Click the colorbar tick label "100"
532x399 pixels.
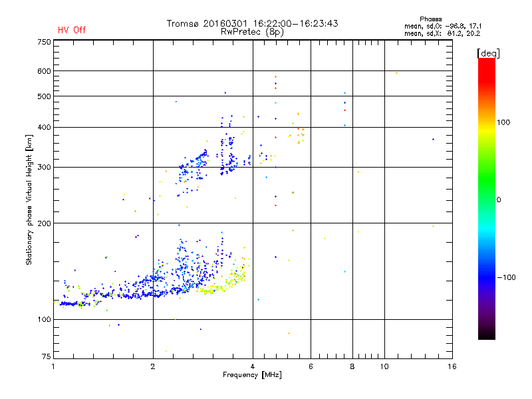click(503, 122)
